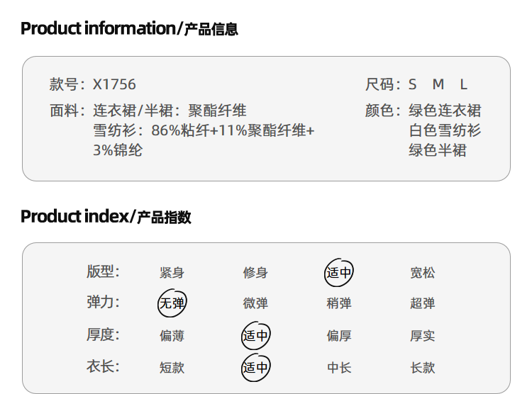This screenshot has width=532, height=394.
Task: Select the circled 适中 option for 衣长
Action: 255,367
